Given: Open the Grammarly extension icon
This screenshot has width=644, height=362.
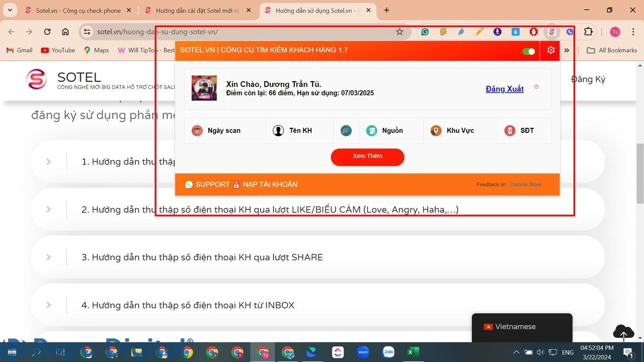Looking at the screenshot, I should pos(425,31).
